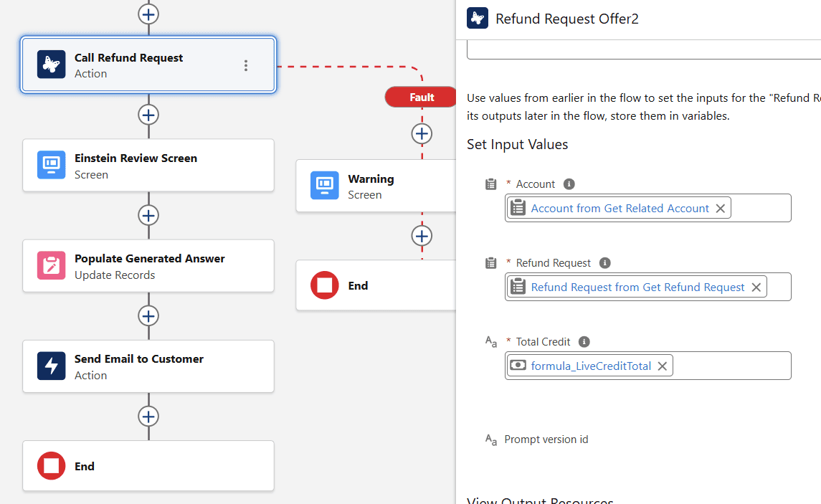Add element below Call Refund Request
The width and height of the screenshot is (821, 504).
148,115
